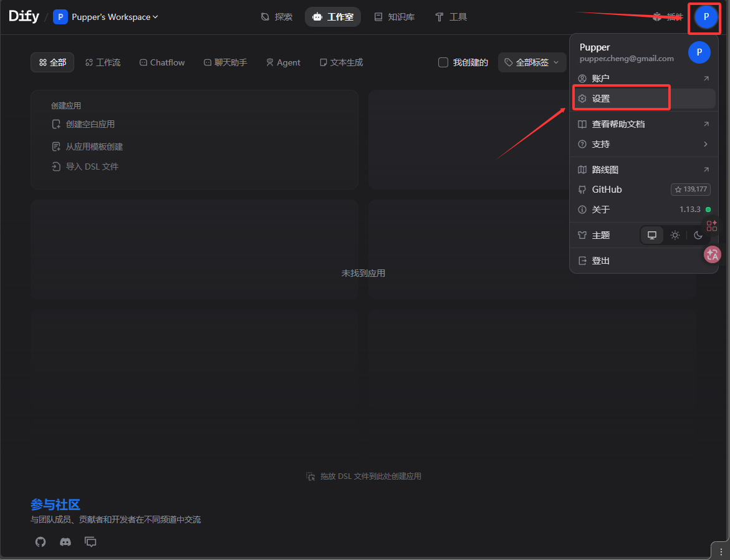This screenshot has width=730, height=560.
Task: Click the forum chat icon in footer
Action: (91, 542)
